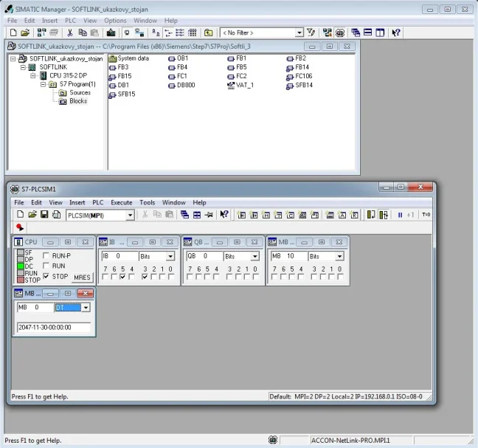Select the Blocks folder in project tree

(78, 101)
